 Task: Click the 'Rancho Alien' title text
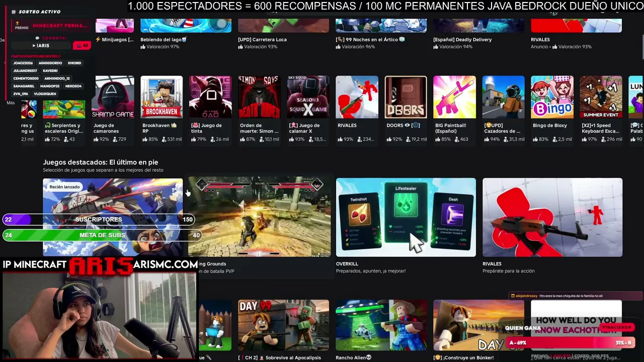[x=354, y=358]
